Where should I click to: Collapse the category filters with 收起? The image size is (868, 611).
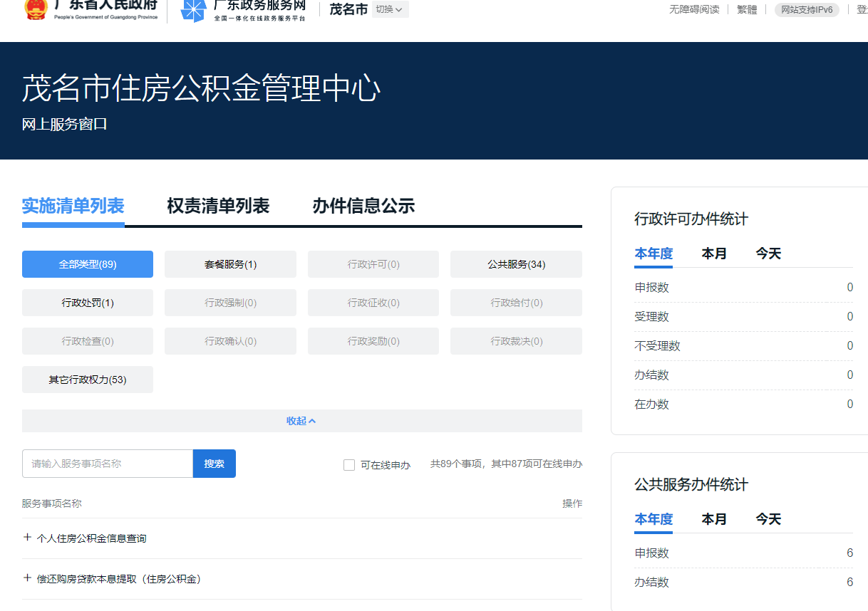[x=301, y=421]
